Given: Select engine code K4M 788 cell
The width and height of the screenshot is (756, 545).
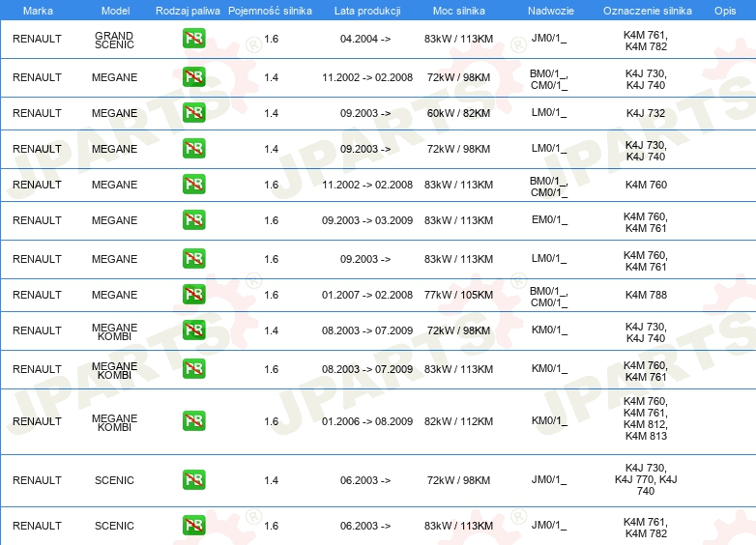Looking at the screenshot, I should pyautogui.click(x=646, y=295).
